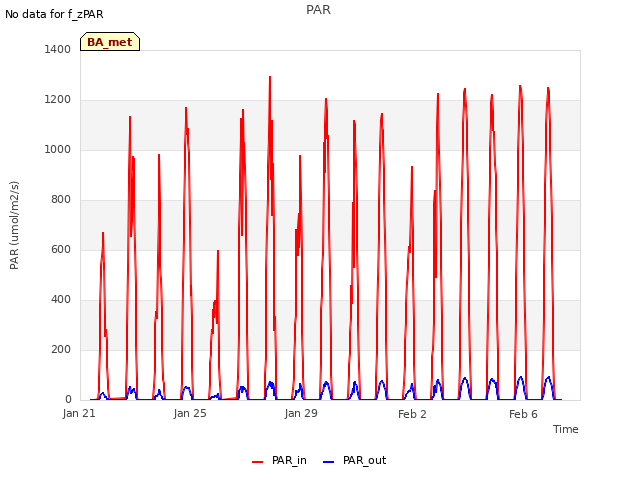This screenshot has width=640, height=480.
Task: Click the y-axis label PAR (umol/m2/s)
Action: pos(14,225)
